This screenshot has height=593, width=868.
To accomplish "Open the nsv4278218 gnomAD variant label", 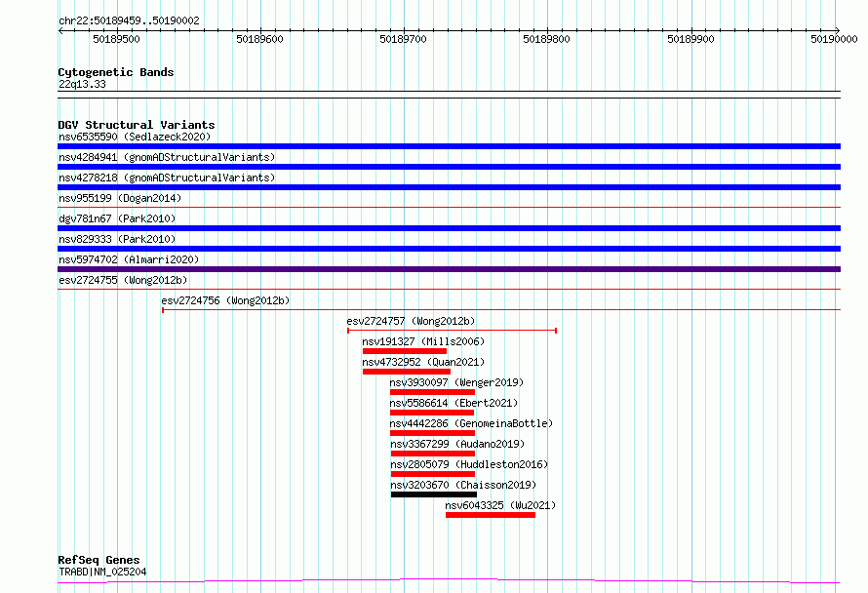I will pyautogui.click(x=167, y=178).
